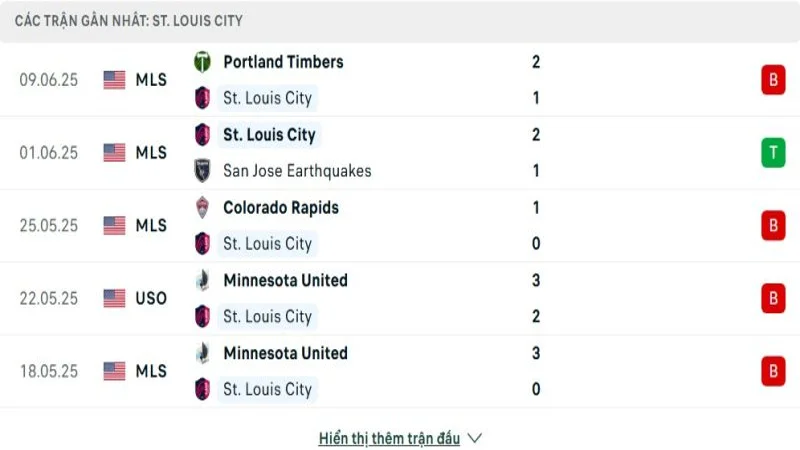The height and width of the screenshot is (450, 800).
Task: Click the score 3 in the 22.05.25 match
Action: coord(537,281)
